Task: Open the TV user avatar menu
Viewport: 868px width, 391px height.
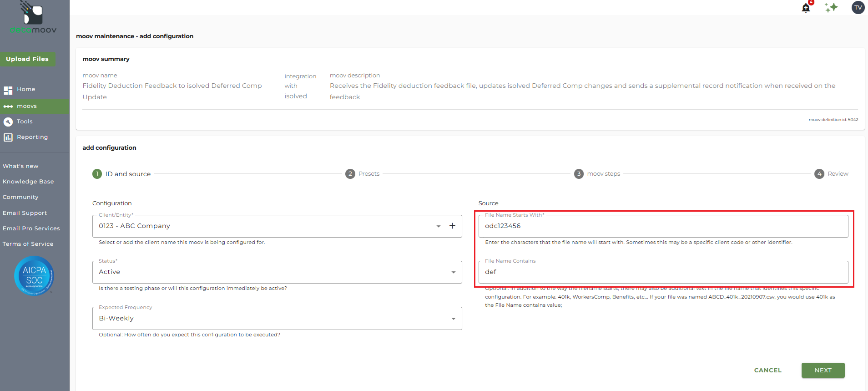Action: 858,8
